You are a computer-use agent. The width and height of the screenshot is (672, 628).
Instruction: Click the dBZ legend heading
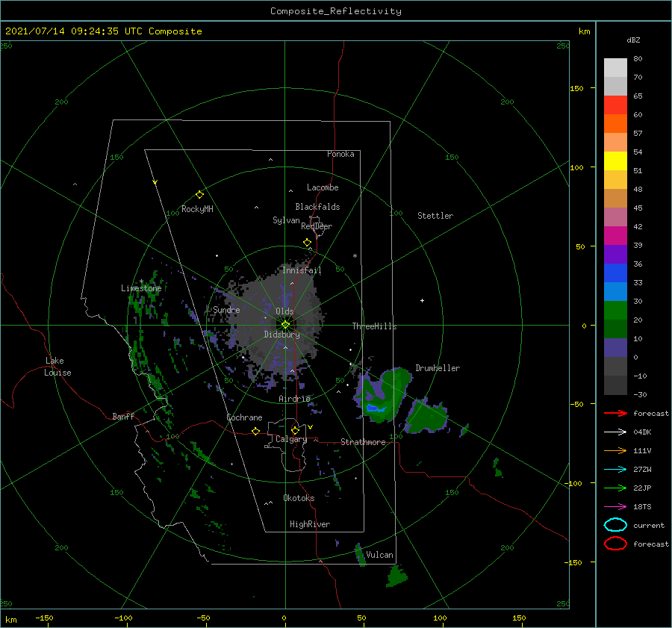pyautogui.click(x=633, y=40)
